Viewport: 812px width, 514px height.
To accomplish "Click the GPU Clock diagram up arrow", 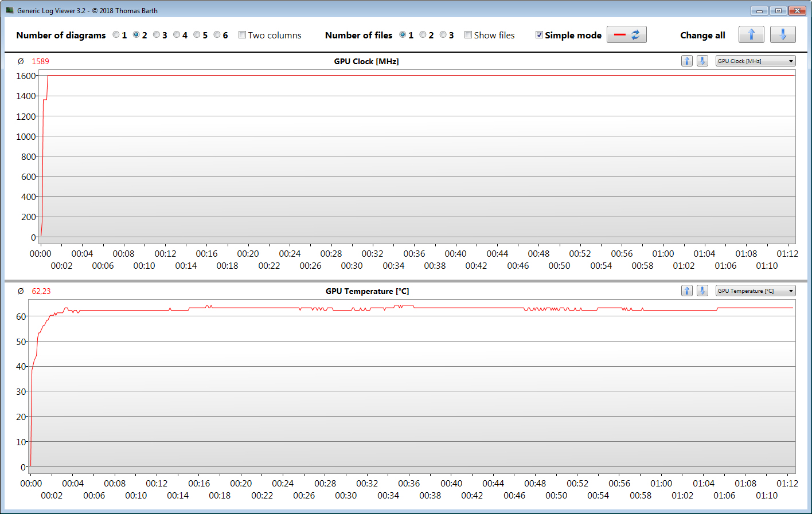I will (687, 61).
